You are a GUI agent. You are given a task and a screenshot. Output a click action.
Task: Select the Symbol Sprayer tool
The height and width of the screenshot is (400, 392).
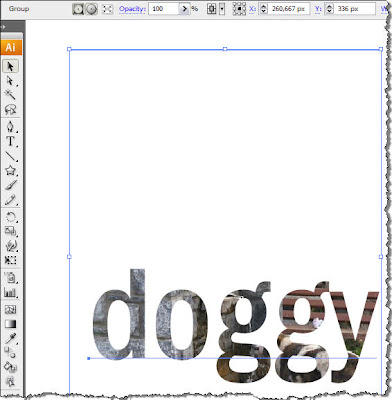(x=10, y=278)
